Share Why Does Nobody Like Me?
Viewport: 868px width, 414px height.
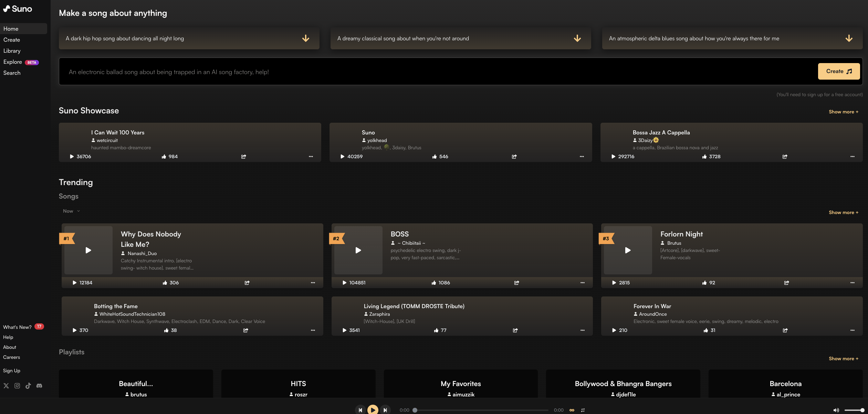(247, 283)
